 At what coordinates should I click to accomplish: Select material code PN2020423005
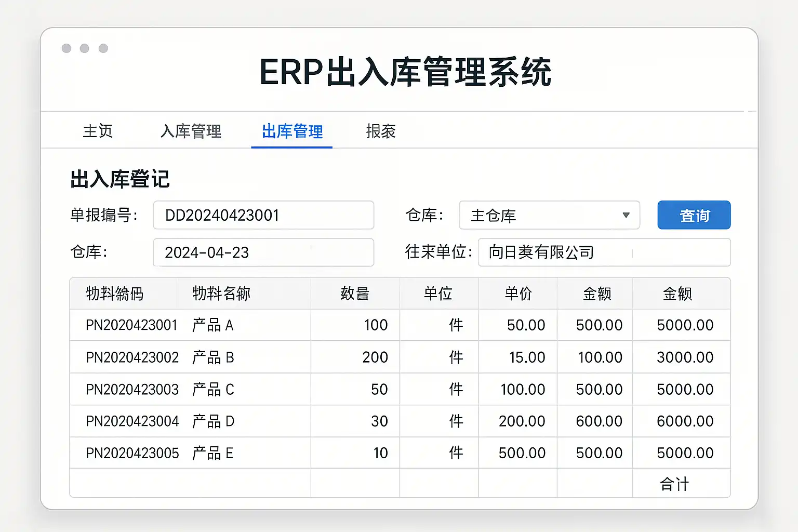coord(132,453)
